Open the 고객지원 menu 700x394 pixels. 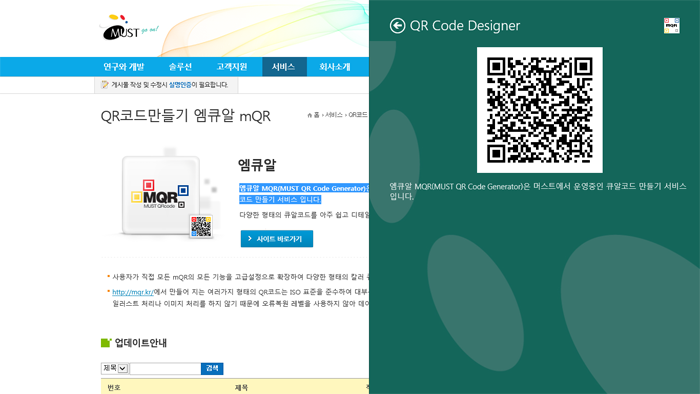[232, 67]
